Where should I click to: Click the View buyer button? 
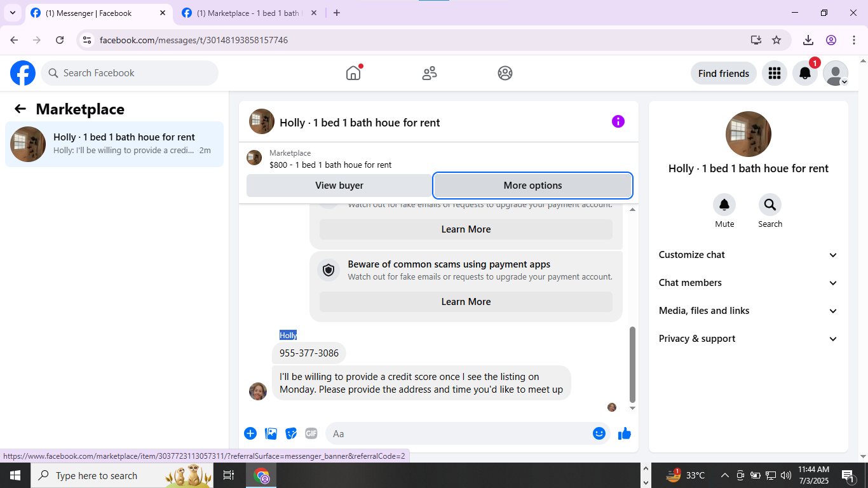(x=339, y=186)
